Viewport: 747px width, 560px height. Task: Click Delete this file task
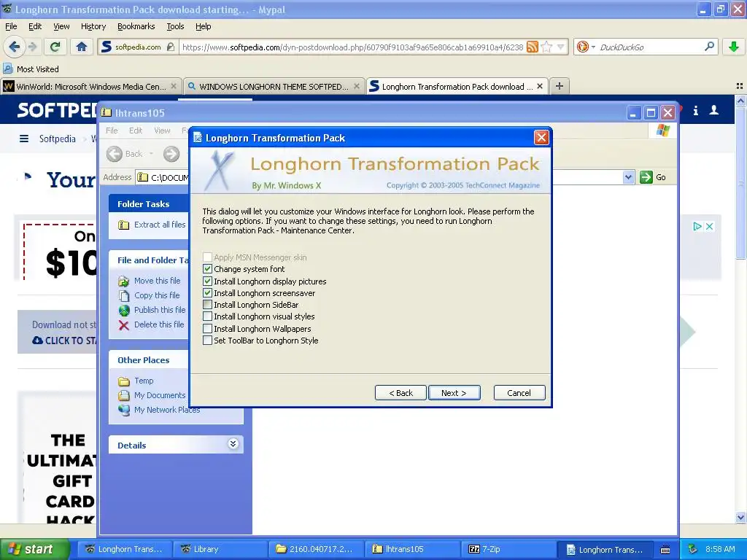click(x=158, y=324)
